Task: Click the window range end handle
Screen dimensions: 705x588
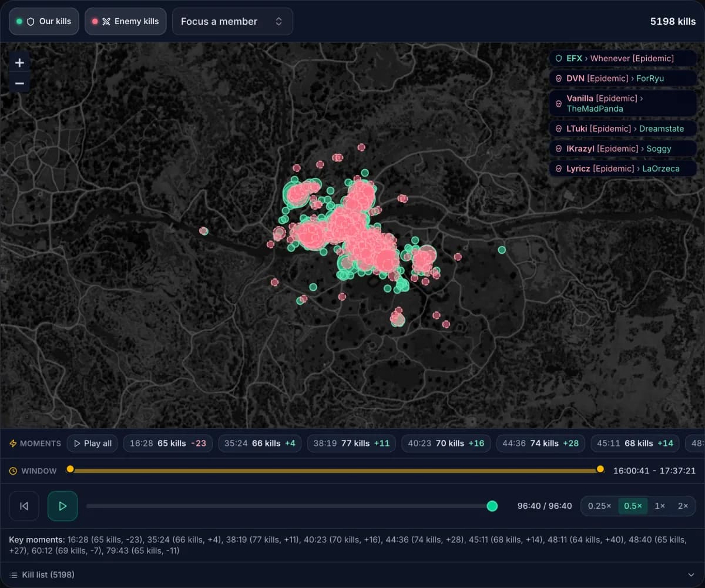Action: coord(600,469)
